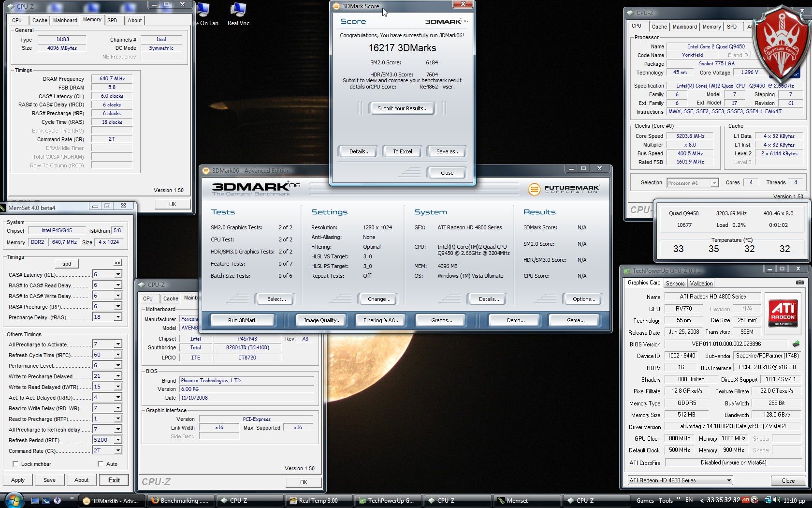The width and height of the screenshot is (812, 508).
Task: Click the GPU-Z window title icon
Action: 626,271
